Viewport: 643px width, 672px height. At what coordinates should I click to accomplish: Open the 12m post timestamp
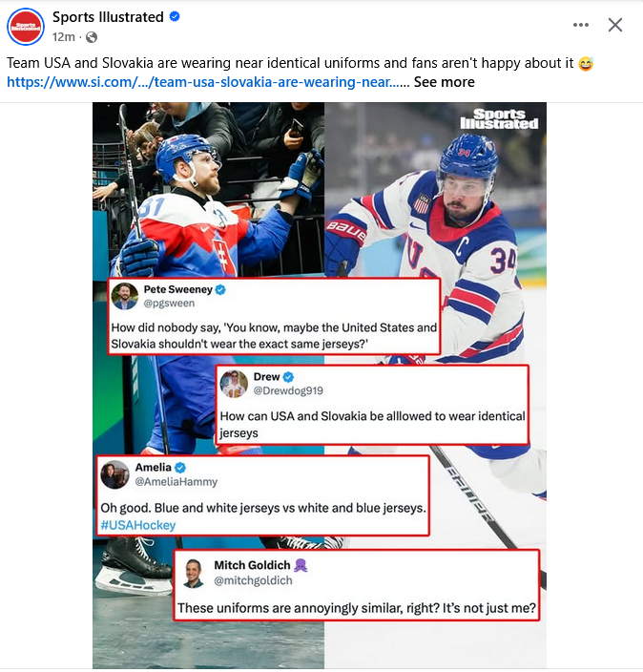63,37
